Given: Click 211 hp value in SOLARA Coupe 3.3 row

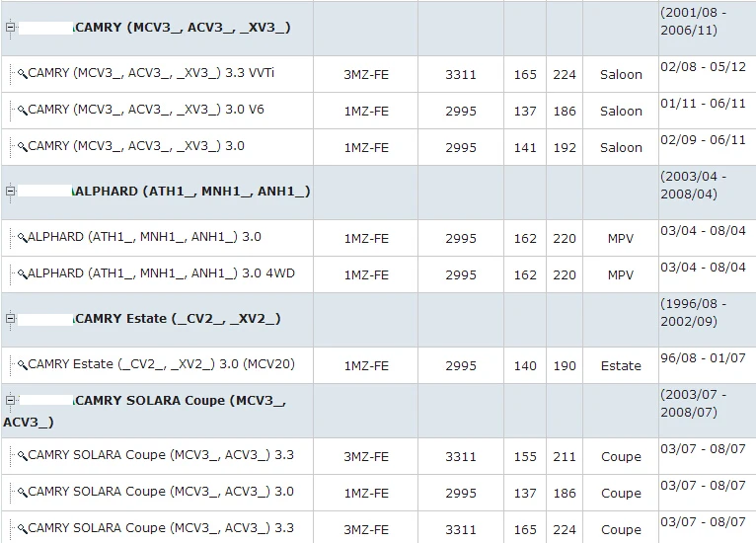Looking at the screenshot, I should click(565, 457).
